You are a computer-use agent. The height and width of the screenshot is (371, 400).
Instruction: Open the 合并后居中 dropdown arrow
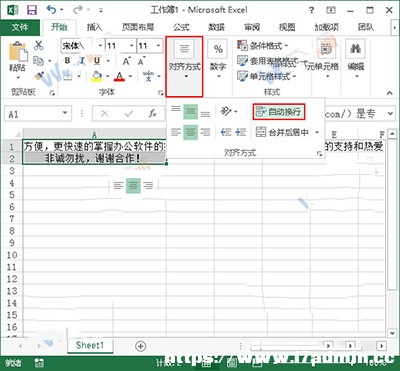click(317, 132)
